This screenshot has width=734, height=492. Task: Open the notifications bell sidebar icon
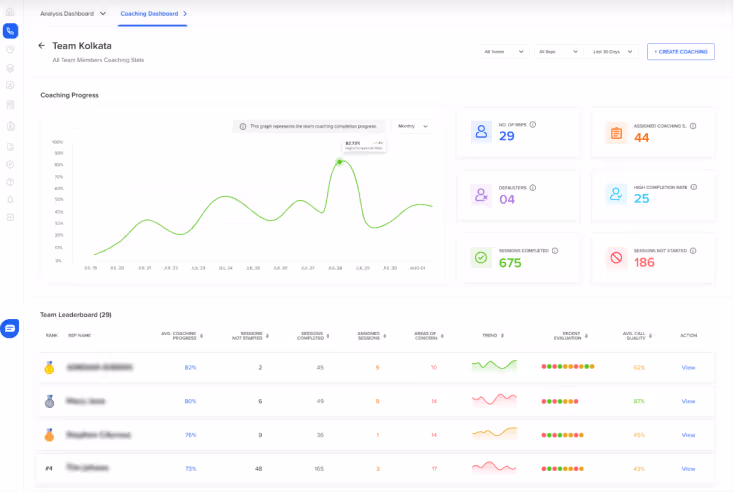click(10, 200)
